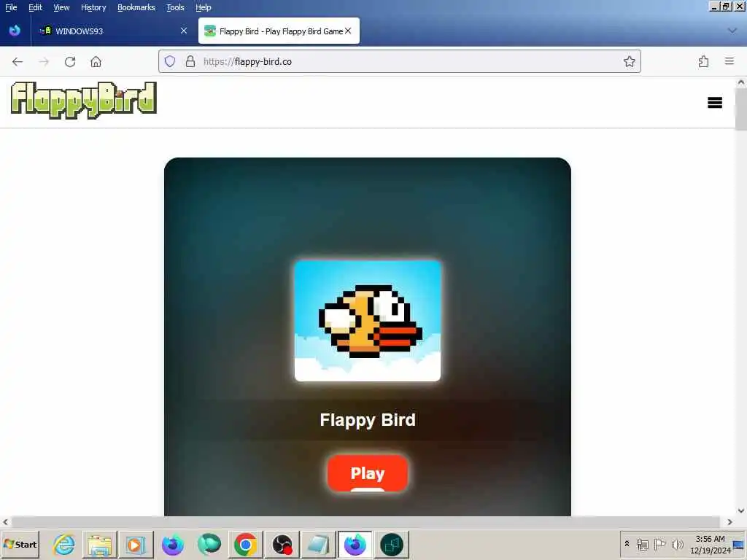
Task: Click the scroll right arrow
Action: 729,522
